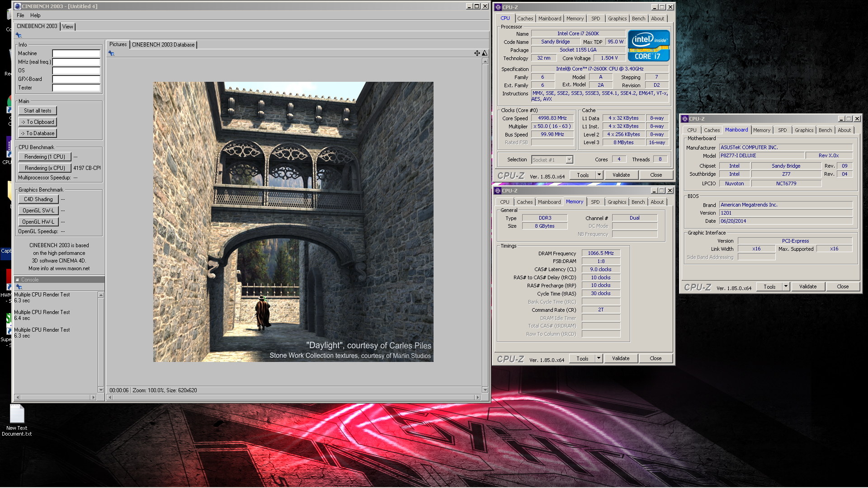Select the Pictures tab

[x=118, y=44]
